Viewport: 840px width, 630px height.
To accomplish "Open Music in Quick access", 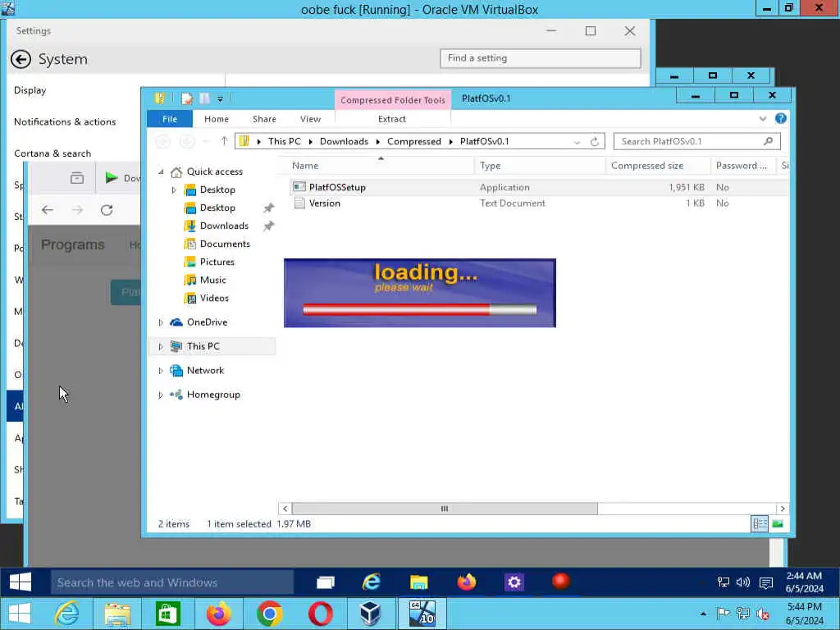I will (212, 280).
